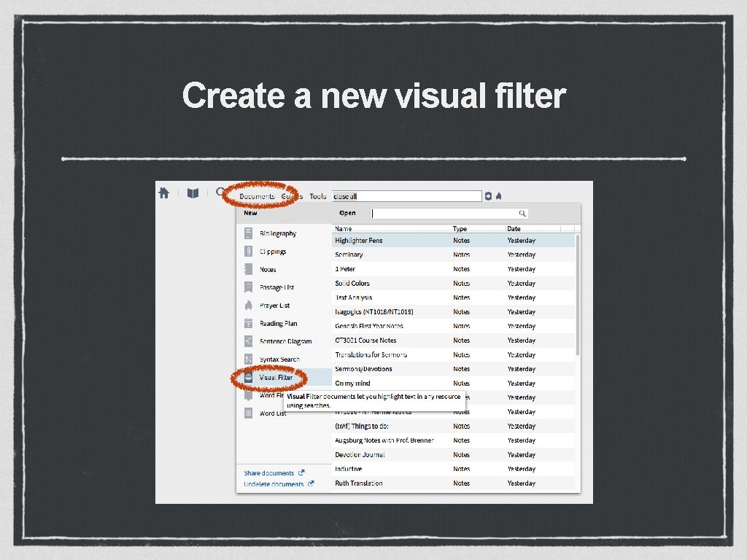The width and height of the screenshot is (747, 560).
Task: Click the flame icon right of the command box
Action: 499,196
